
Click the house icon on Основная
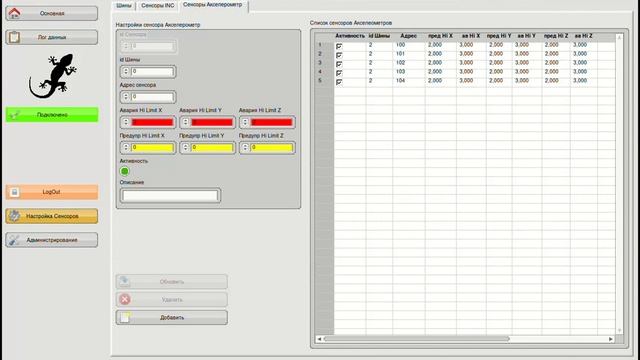click(x=14, y=13)
